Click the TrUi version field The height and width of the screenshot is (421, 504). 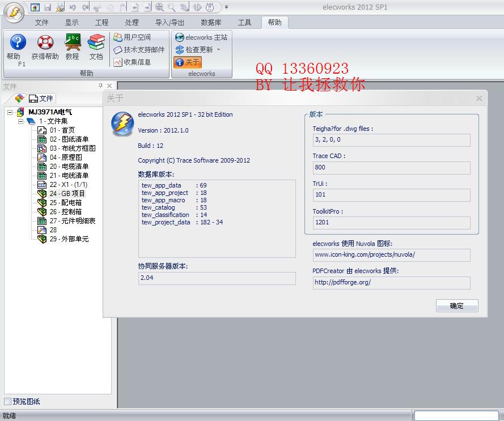(392, 195)
